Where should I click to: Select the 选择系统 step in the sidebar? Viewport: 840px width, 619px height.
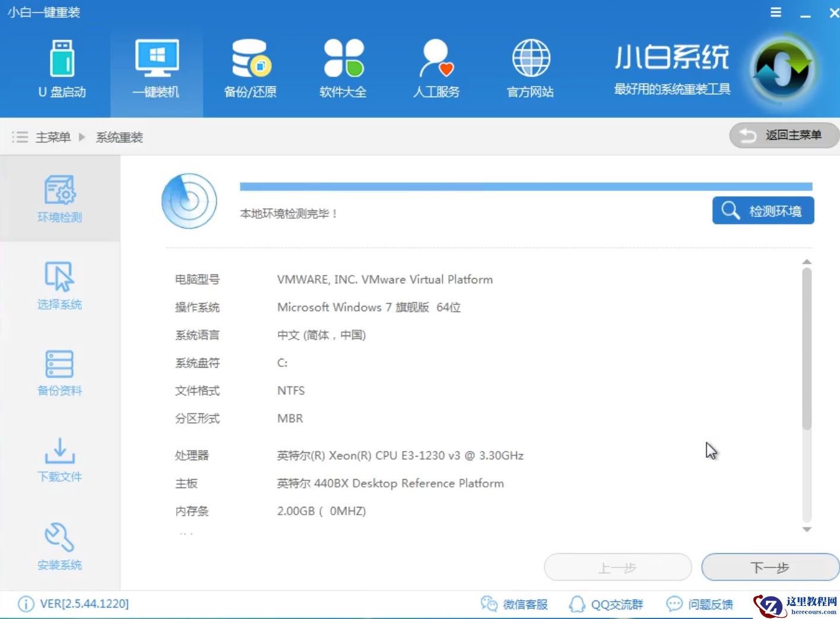pos(59,286)
